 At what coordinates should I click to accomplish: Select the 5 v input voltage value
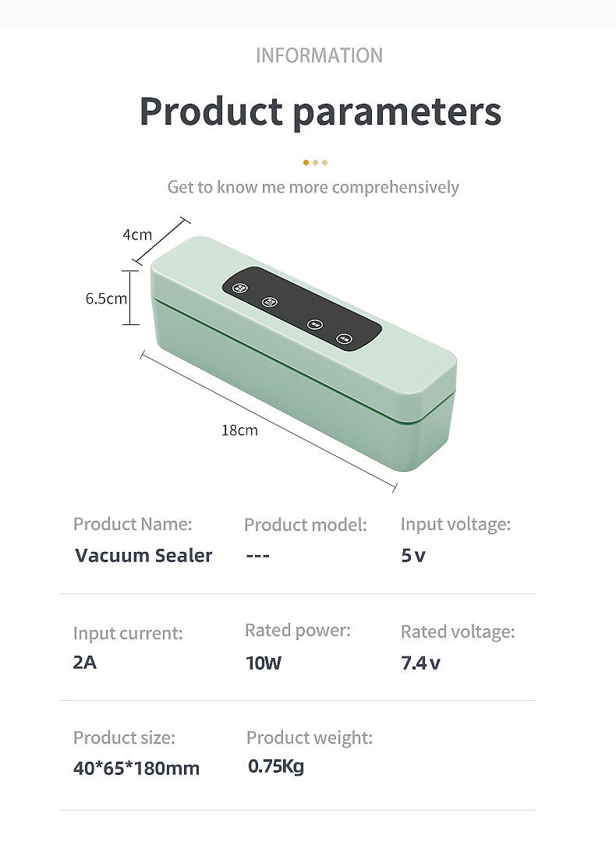(413, 556)
